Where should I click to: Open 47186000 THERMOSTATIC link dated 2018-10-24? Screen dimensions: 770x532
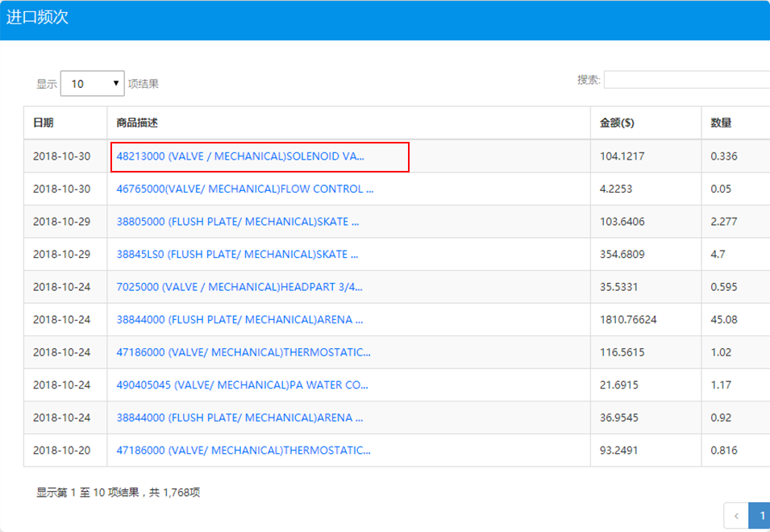tap(243, 352)
